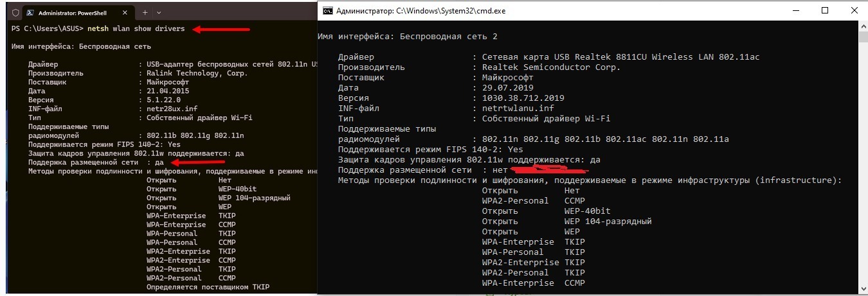Open the cmd.exe window system menu icon
This screenshot has width=868, height=296.
tap(328, 10)
